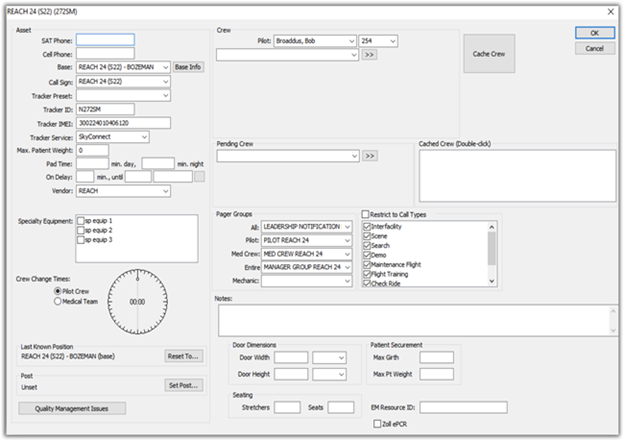Select the Medical Team radio button
The height and width of the screenshot is (441, 624).
point(58,301)
